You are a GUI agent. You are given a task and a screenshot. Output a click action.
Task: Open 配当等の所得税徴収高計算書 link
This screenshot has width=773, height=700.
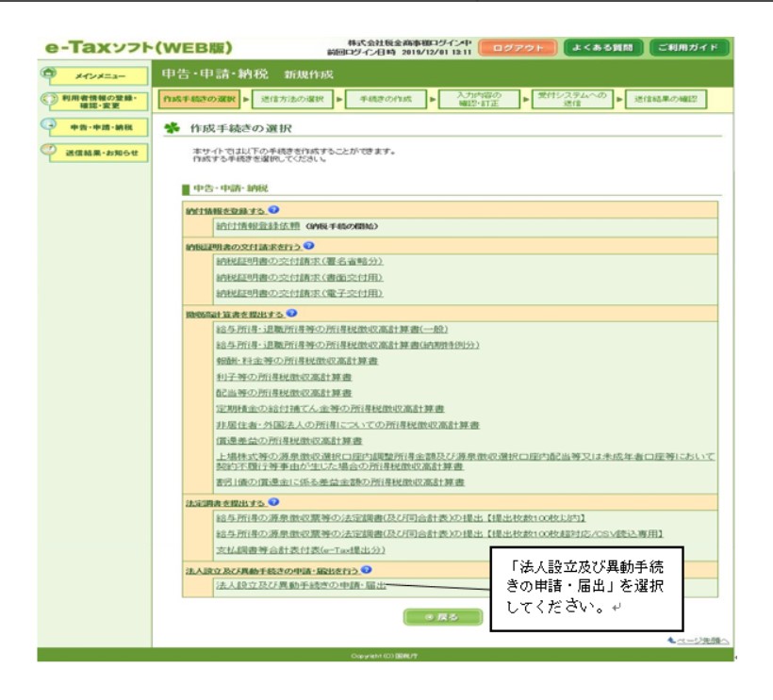click(284, 393)
